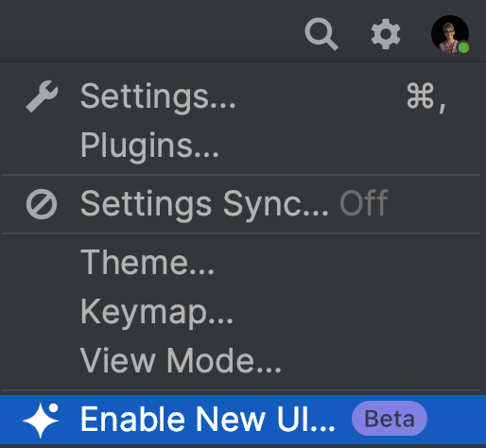Viewport: 486px width, 448px height.
Task: Click the green online status dot
Action: (x=463, y=47)
